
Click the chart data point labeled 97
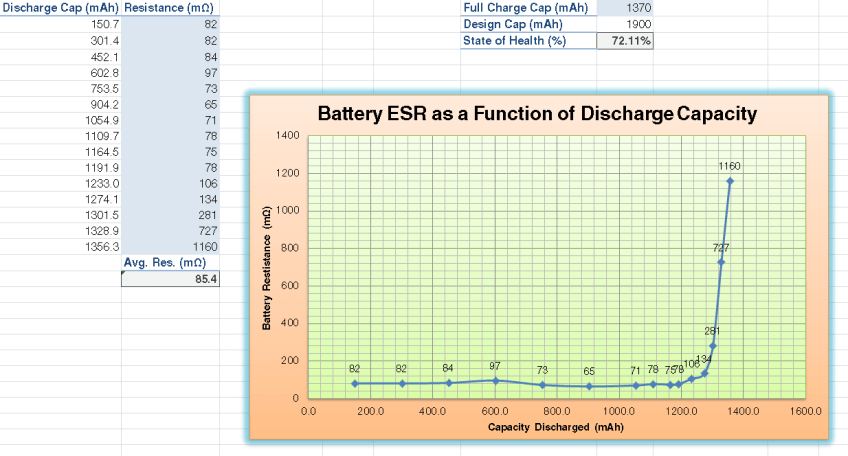[495, 380]
